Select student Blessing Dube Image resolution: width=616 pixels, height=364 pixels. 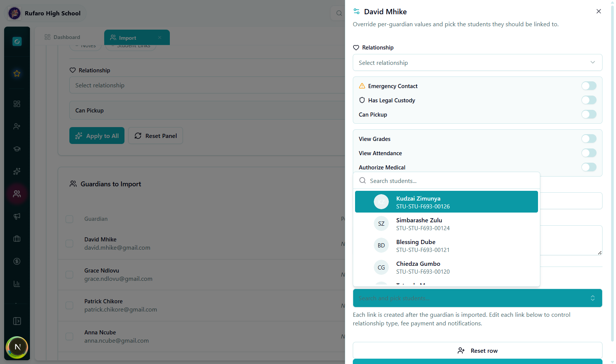[446, 245]
